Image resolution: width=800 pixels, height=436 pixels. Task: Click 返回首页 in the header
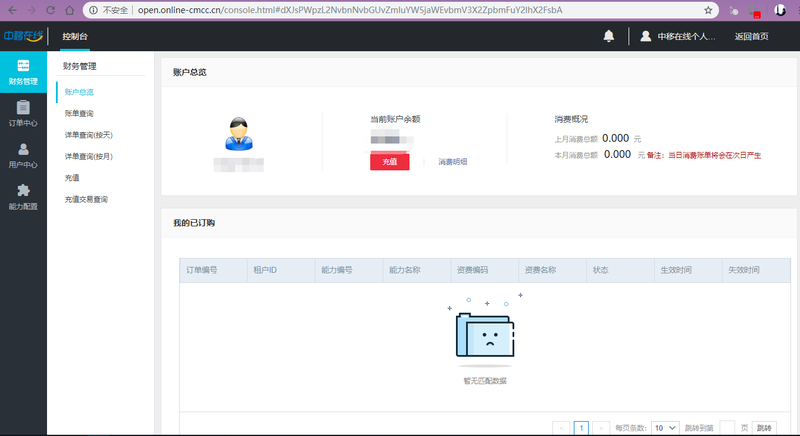tap(751, 36)
